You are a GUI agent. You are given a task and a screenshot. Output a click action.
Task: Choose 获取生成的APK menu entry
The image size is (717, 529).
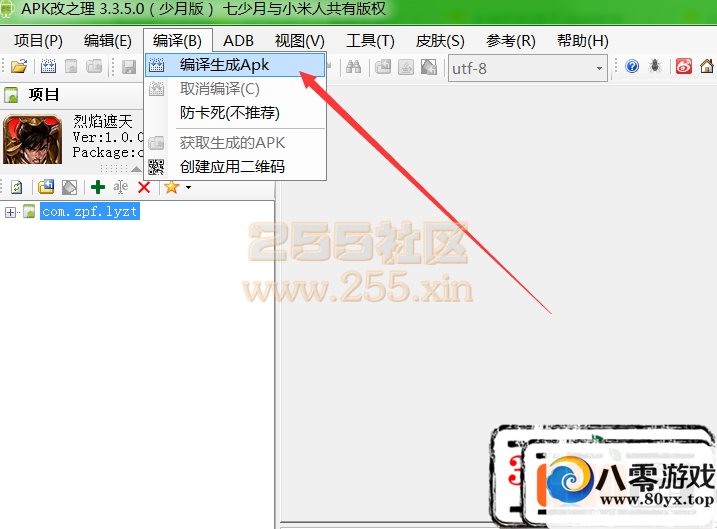[235, 143]
